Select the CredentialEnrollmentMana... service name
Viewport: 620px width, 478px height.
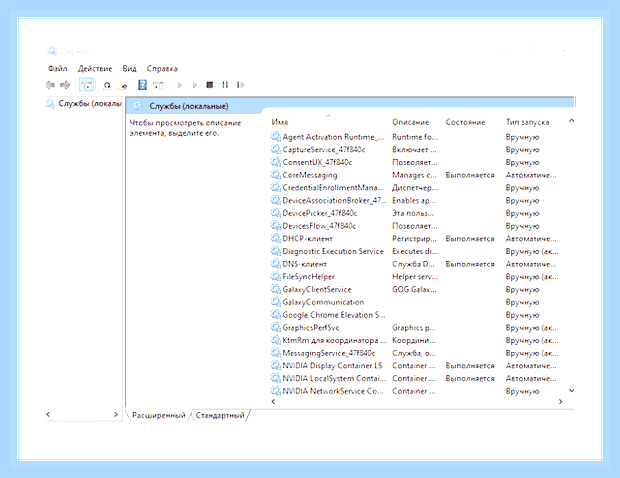(x=333, y=187)
